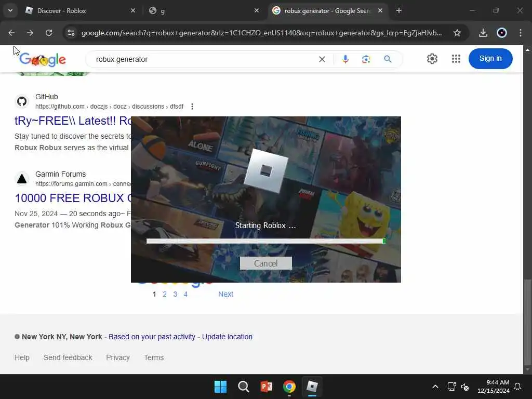Go to results page 3
532x399 pixels.
[x=175, y=294]
